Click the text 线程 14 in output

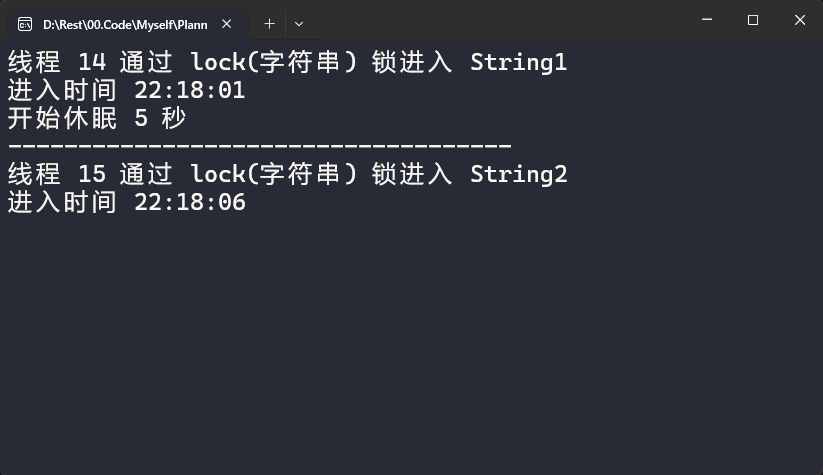57,62
